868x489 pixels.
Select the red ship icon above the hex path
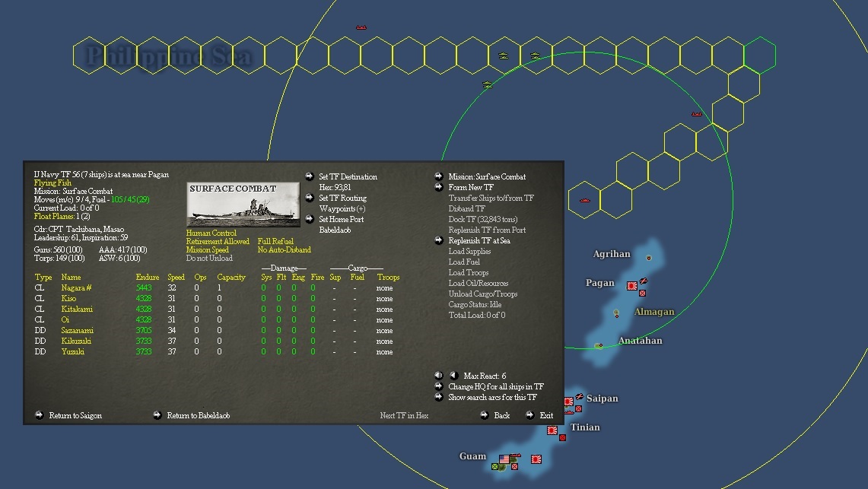(x=361, y=27)
